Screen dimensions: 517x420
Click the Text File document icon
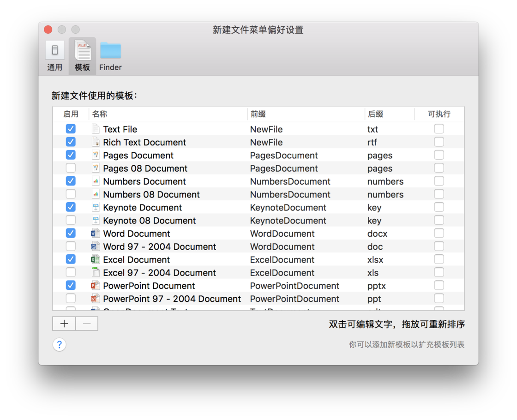pyautogui.click(x=96, y=129)
